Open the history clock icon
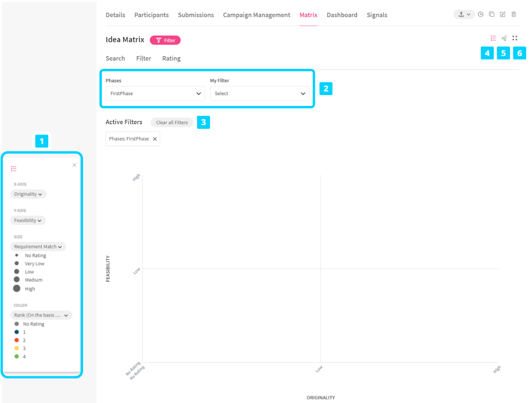This screenshot has height=403, width=532. click(481, 15)
